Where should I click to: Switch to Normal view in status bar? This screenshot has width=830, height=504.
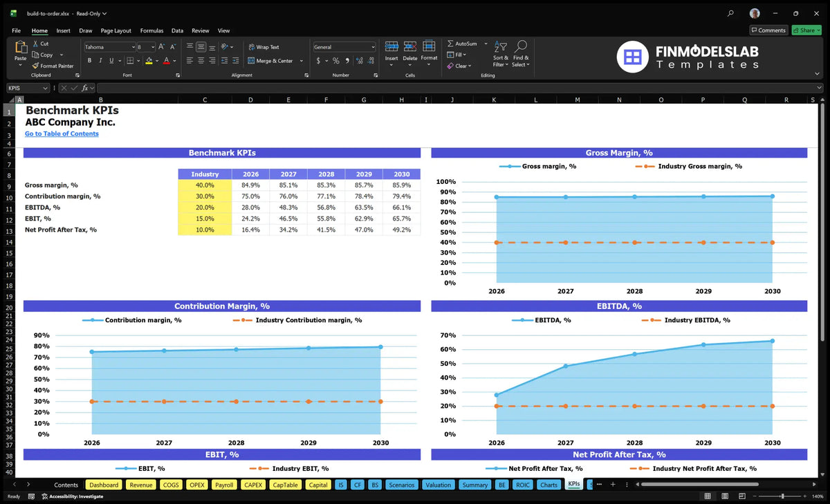point(707,496)
